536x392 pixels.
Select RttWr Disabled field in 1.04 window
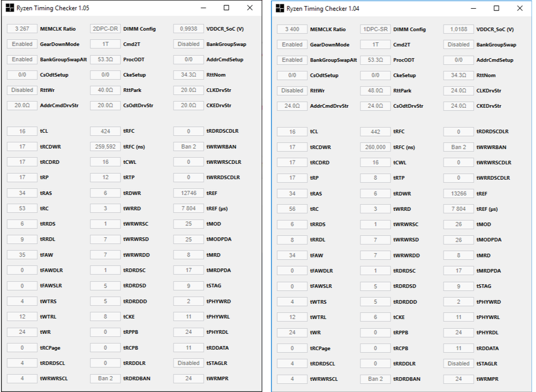pos(293,90)
